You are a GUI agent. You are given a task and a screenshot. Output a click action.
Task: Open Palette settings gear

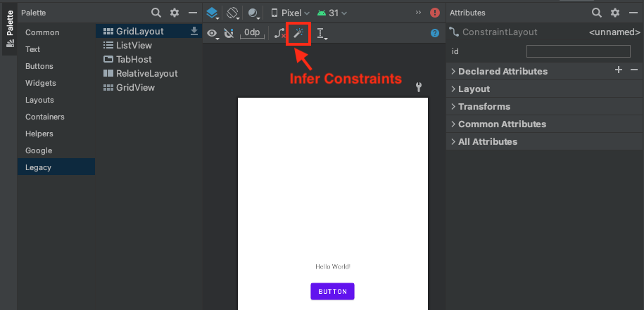(175, 13)
